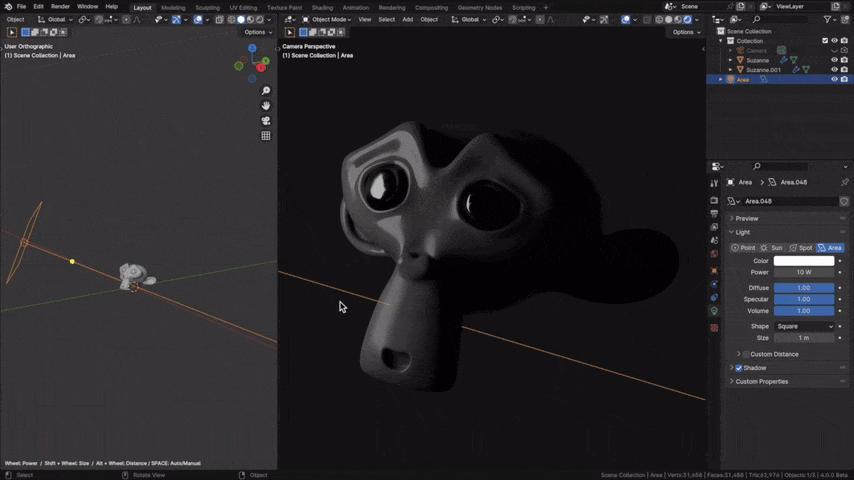Select Rendered shading in left viewport header
Viewport: 854px width, 480px height.
tap(260, 20)
